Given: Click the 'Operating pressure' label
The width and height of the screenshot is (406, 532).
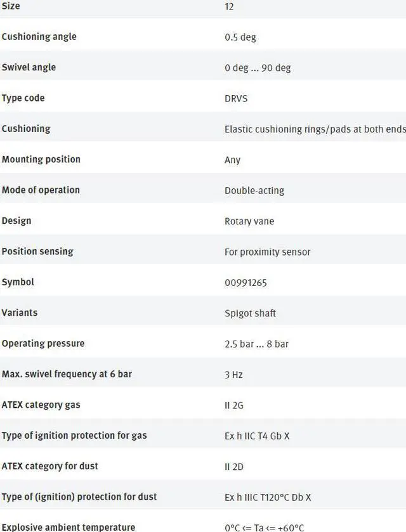Looking at the screenshot, I should coord(43,343).
